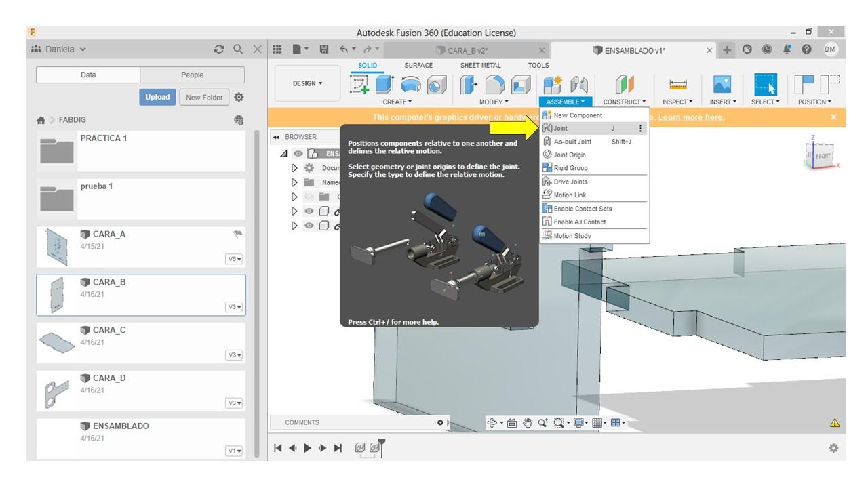Screen dimensions: 868x488
Task: Open the Help menu icon
Action: pyautogui.click(x=807, y=49)
